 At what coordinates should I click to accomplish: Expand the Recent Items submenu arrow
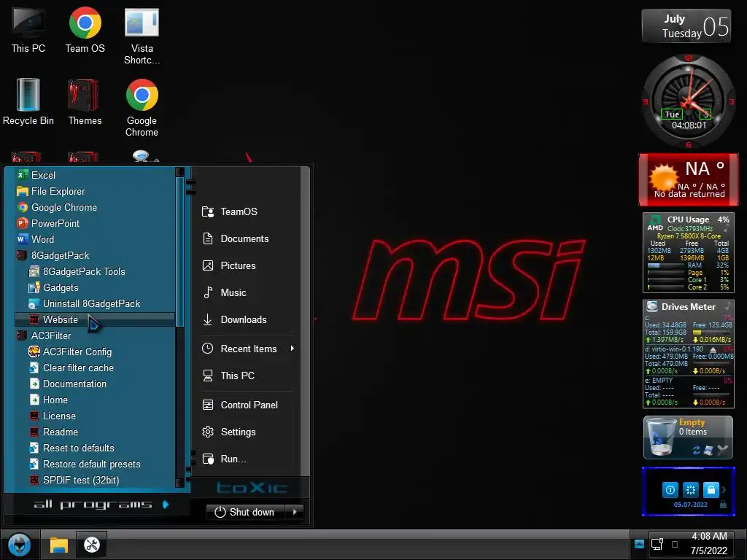(x=293, y=349)
